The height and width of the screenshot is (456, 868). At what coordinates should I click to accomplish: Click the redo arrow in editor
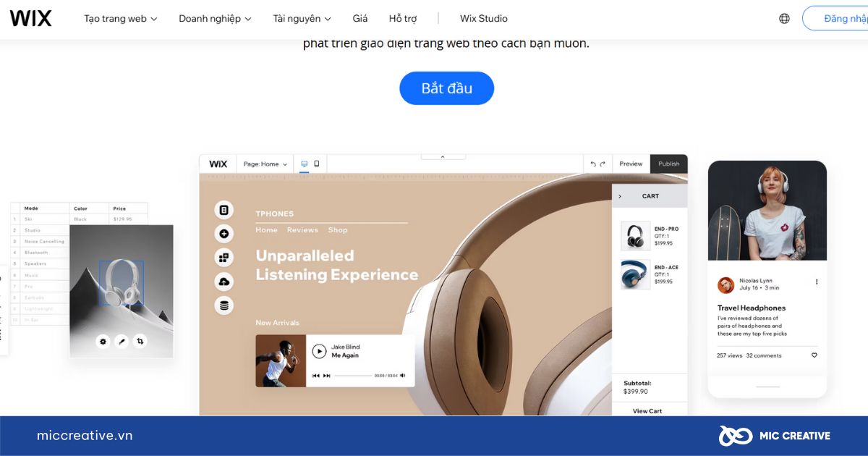click(x=603, y=164)
